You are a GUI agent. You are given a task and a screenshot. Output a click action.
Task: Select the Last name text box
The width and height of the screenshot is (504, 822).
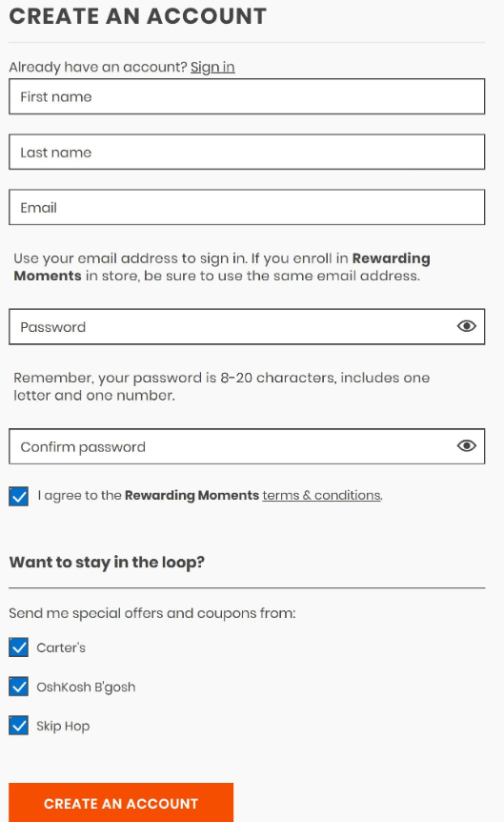tap(247, 152)
